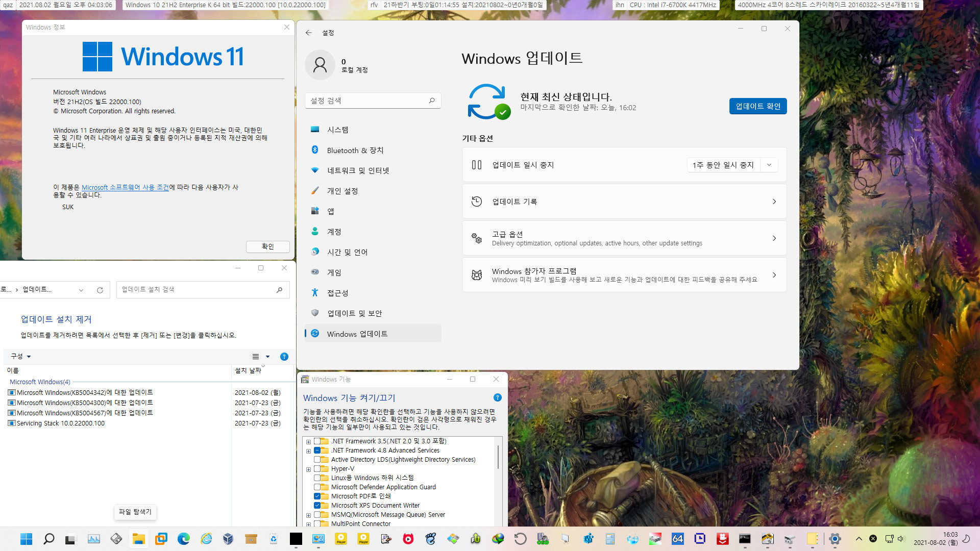Select 시스템 in Settings sidebar
This screenshot has height=551, width=980.
point(373,130)
